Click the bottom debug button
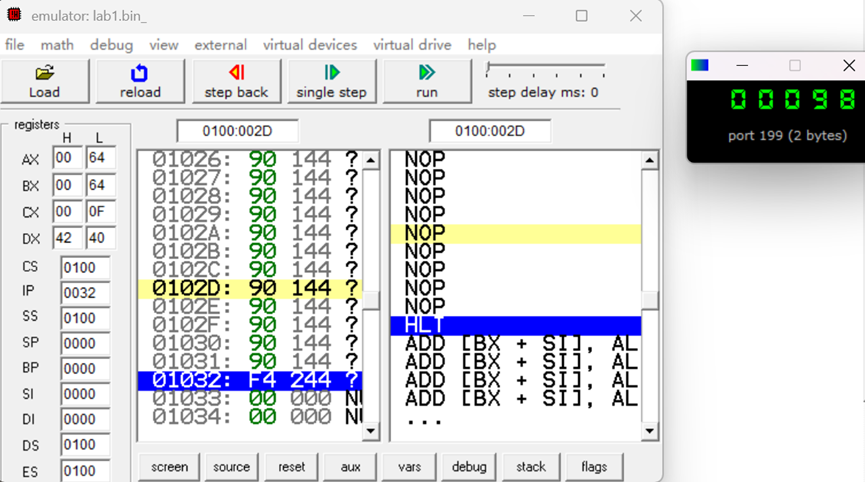The height and width of the screenshot is (482, 865). 469,467
